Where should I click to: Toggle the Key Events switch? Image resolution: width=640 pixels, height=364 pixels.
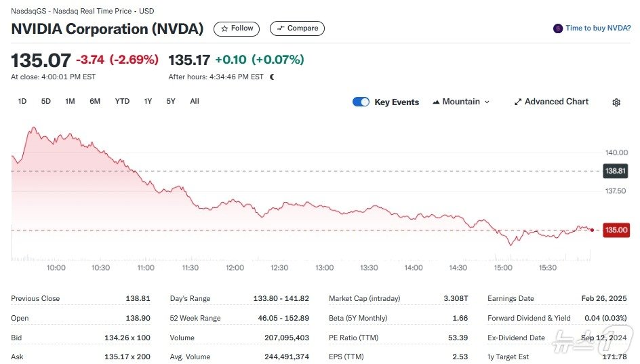(361, 102)
